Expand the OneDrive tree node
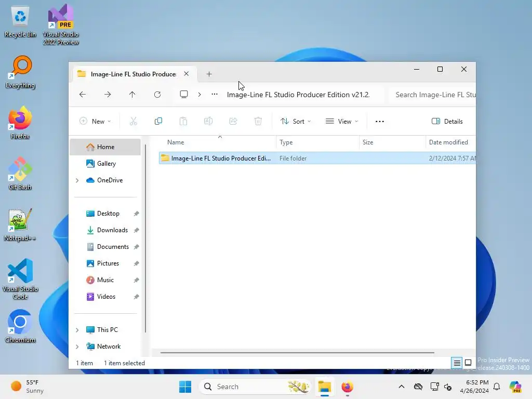Viewport: 532px width, 399px height. 77,180
